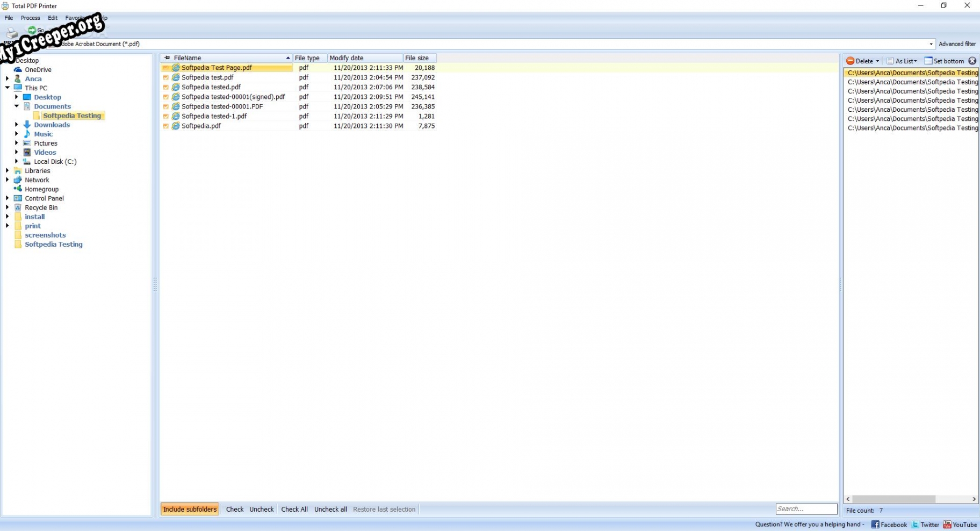Uncheck the Softpedia test.pdf checkbox
The height and width of the screenshot is (531, 980).
pos(166,77)
